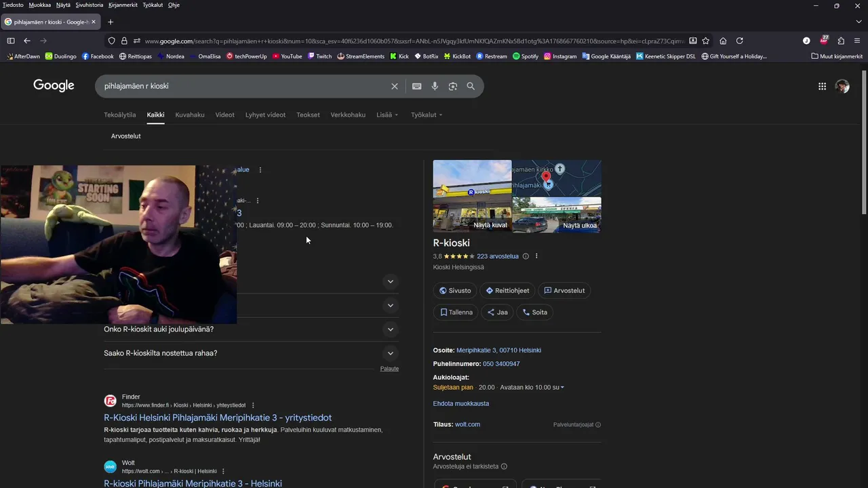The width and height of the screenshot is (868, 488).
Task: Click into the Google search input field
Action: point(244,86)
